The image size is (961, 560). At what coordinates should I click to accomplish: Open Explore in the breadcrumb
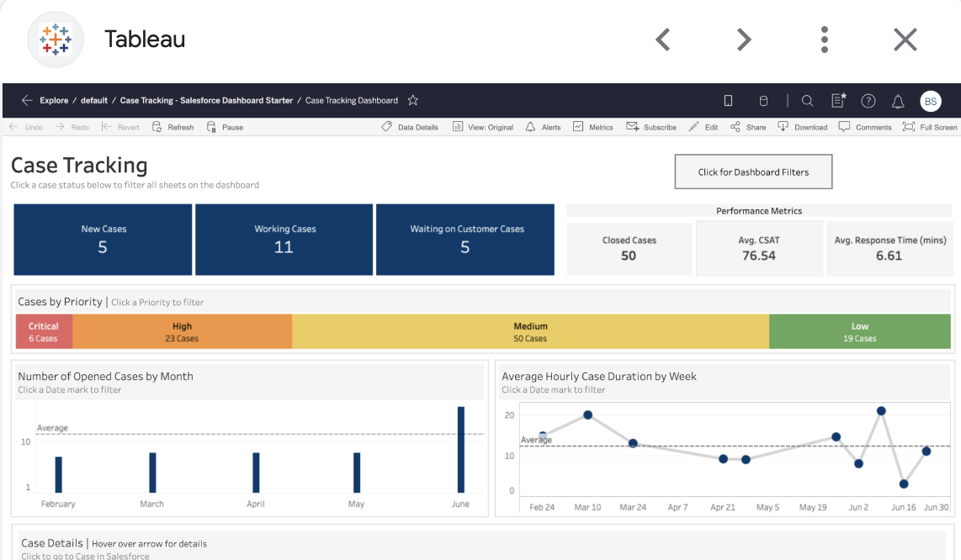point(54,101)
